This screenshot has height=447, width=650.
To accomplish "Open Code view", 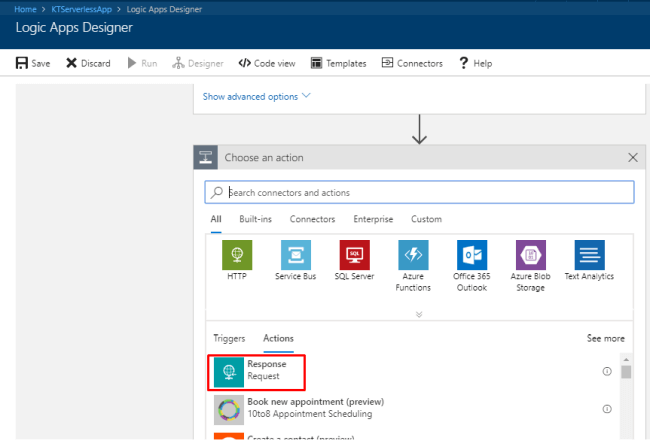I will pyautogui.click(x=267, y=63).
